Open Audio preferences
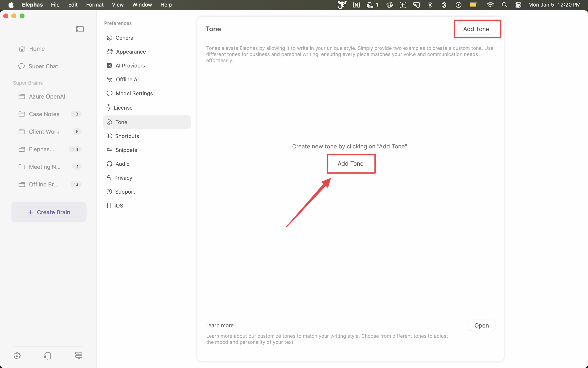 (147, 164)
